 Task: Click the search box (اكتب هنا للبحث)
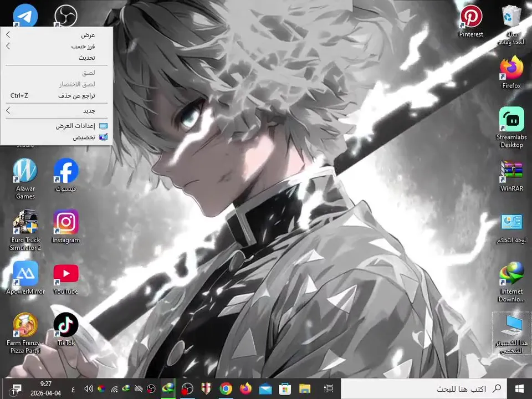[424, 389]
